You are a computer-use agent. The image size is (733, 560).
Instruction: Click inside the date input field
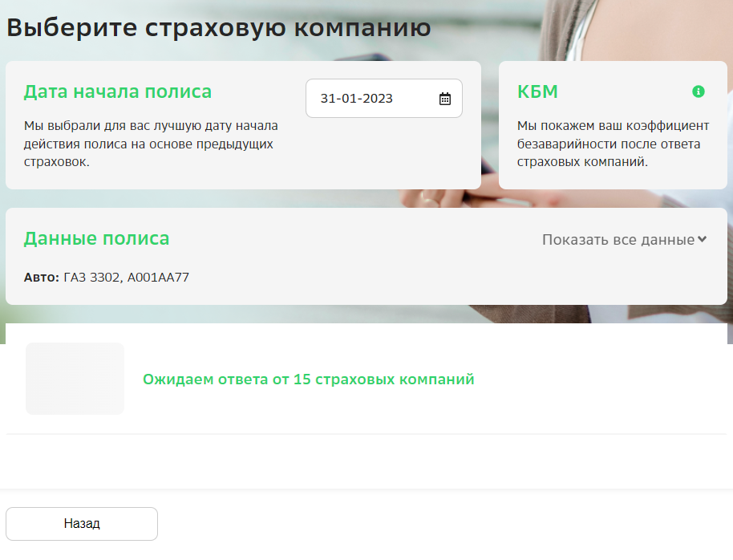point(369,97)
